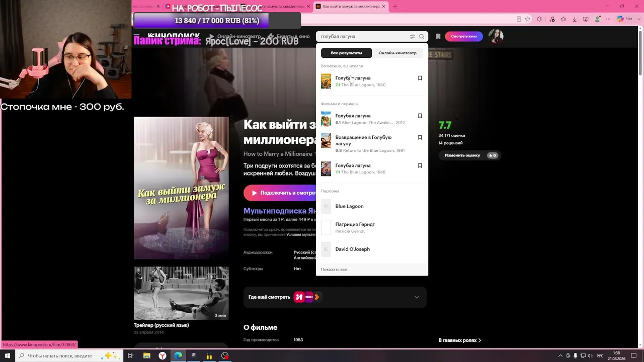Open Голубая лагуна 1980 suggestion

(372, 81)
